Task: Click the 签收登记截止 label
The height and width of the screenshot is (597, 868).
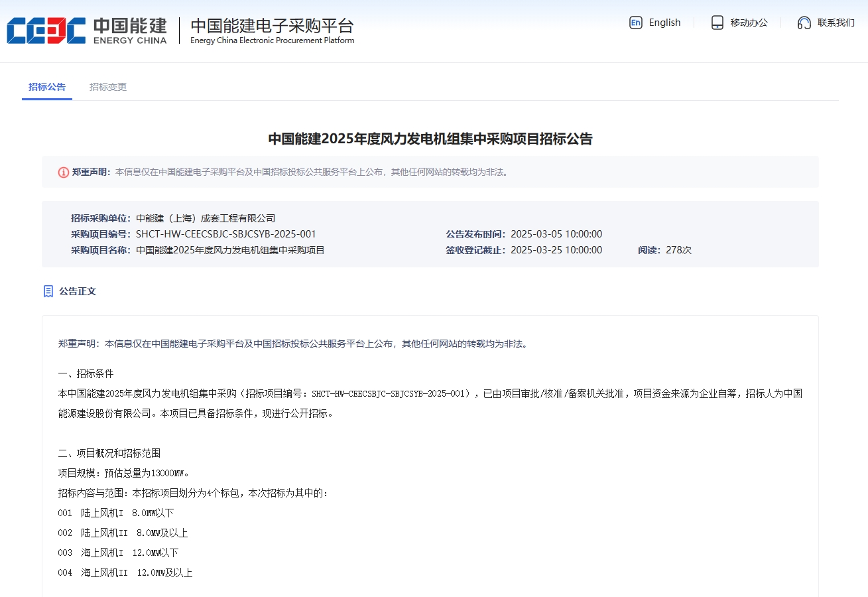Action: (x=476, y=250)
